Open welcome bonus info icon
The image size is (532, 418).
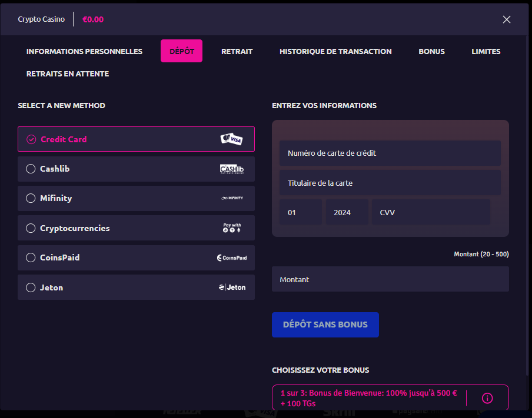click(487, 398)
